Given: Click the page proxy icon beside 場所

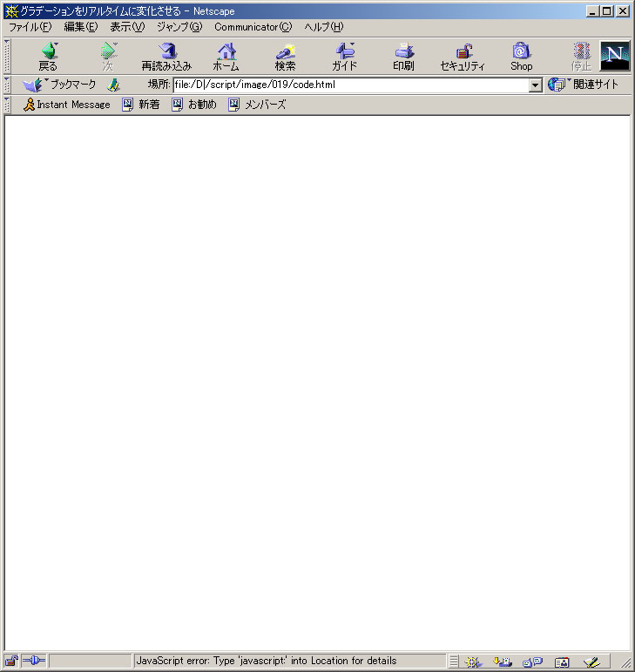Looking at the screenshot, I should pos(113,85).
